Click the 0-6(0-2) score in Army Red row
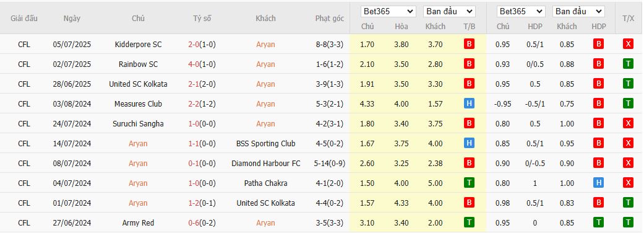Viewport: 644px width, 233px height. tap(202, 223)
